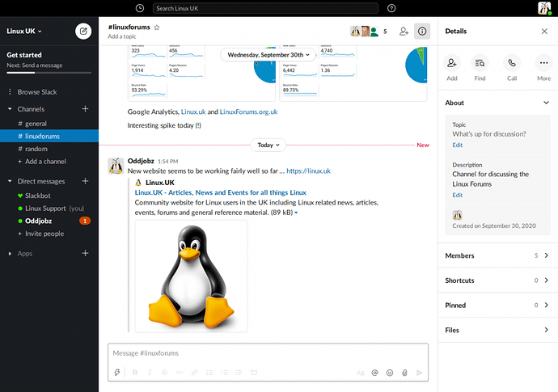Screen dimensions: 558x392
Task: Insert code block in composer
Action: (254, 373)
